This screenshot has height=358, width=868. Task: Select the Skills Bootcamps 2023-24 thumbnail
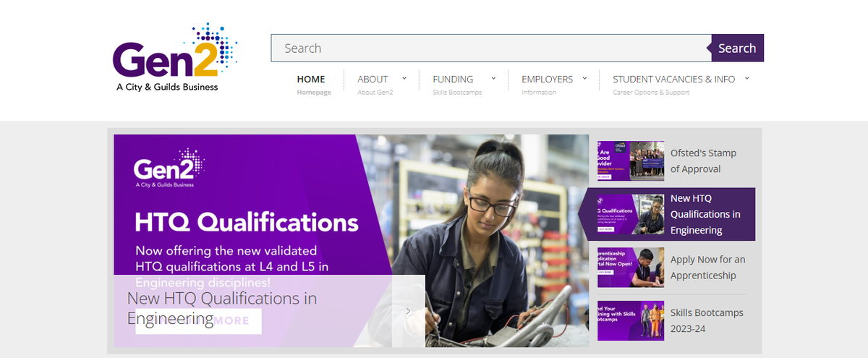[x=631, y=320]
